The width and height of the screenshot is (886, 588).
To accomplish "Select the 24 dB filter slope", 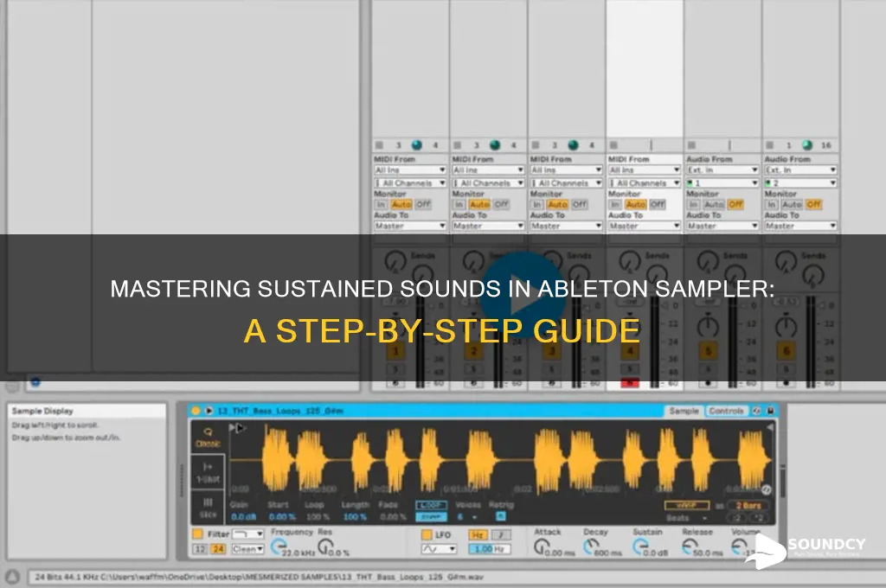I will (x=218, y=548).
